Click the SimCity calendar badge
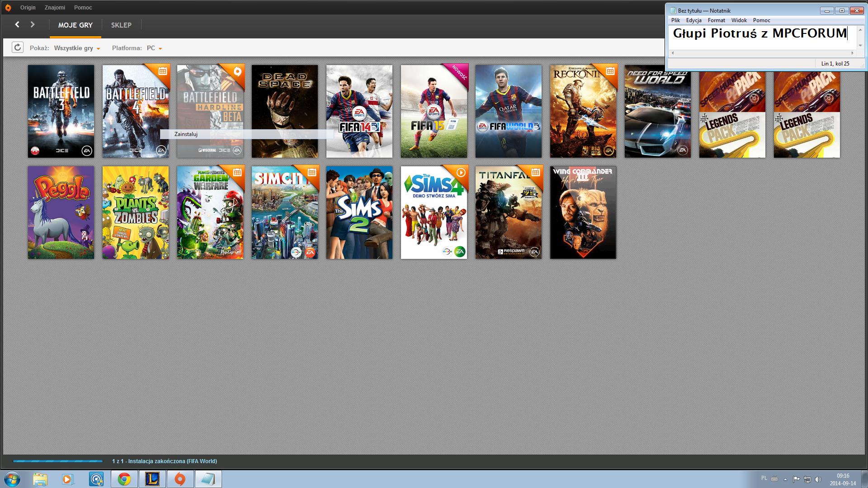Viewport: 868px width, 488px height. (312, 172)
